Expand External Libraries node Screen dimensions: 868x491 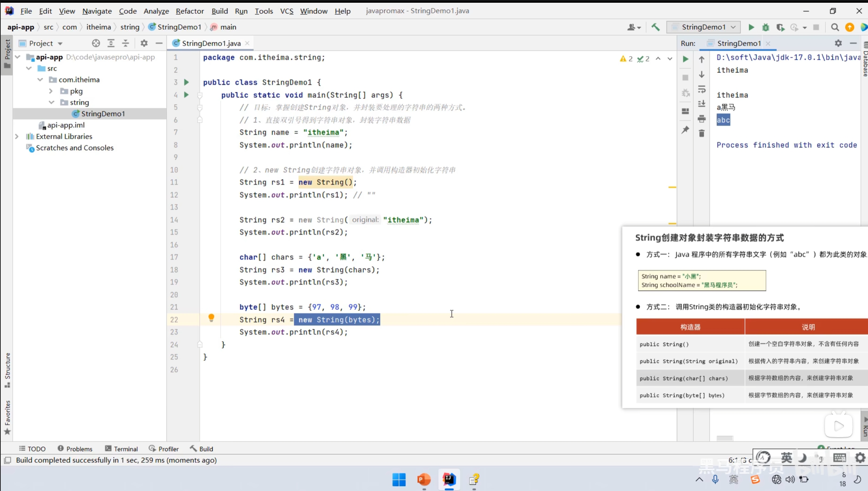pyautogui.click(x=17, y=136)
